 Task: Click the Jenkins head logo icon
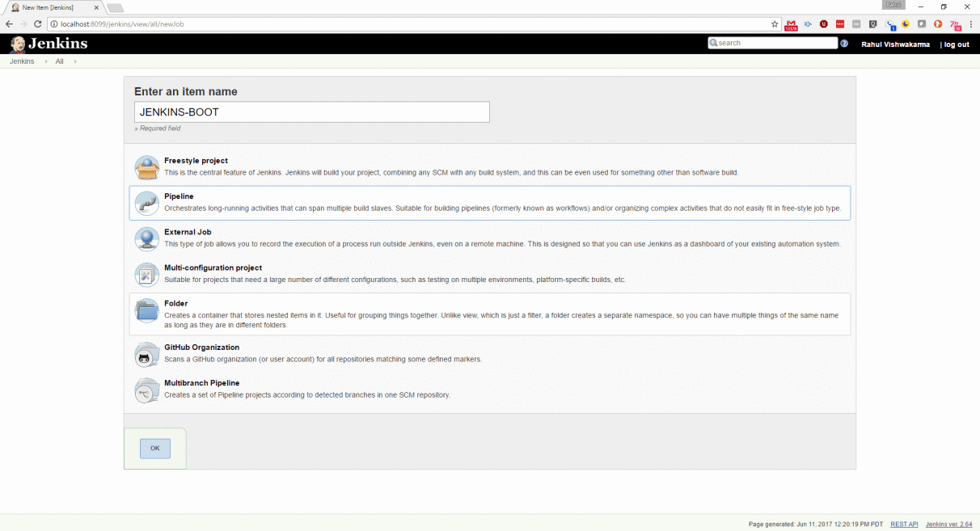[17, 44]
